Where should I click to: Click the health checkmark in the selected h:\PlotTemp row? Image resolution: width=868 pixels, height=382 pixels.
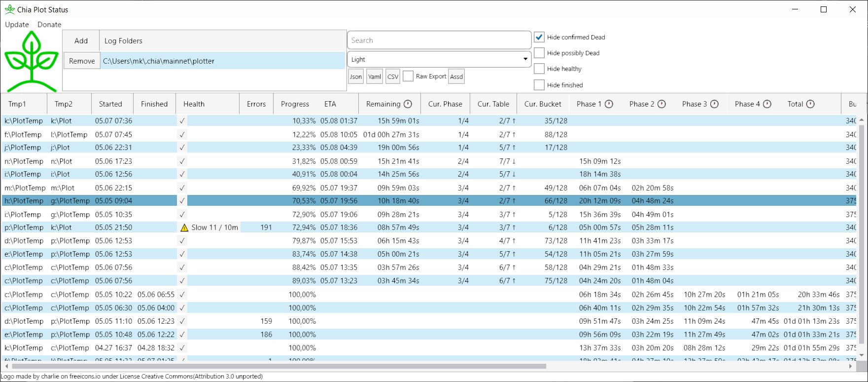tap(182, 201)
